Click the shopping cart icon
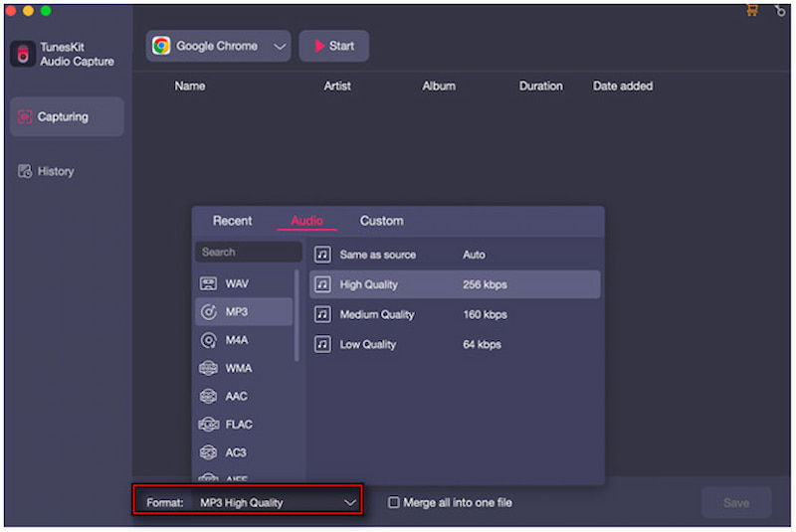 (752, 10)
